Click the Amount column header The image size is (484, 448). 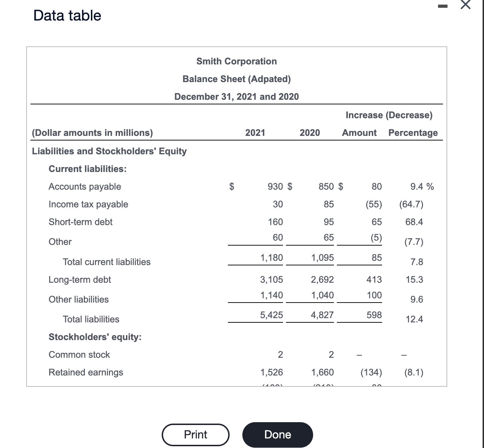click(359, 133)
